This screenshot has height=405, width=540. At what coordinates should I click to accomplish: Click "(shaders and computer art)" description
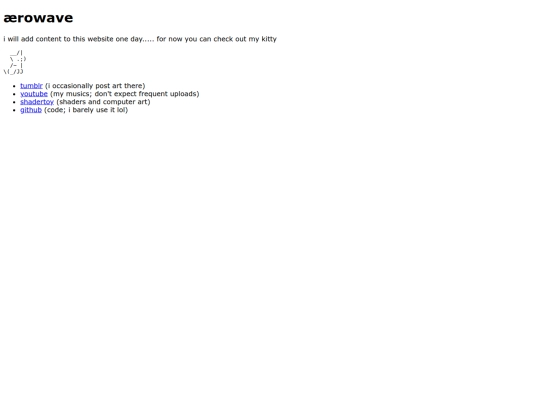point(103,102)
